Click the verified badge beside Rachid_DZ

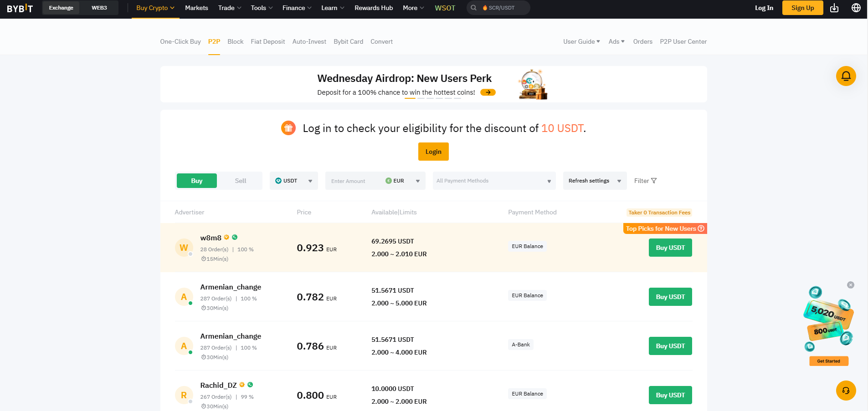click(242, 385)
